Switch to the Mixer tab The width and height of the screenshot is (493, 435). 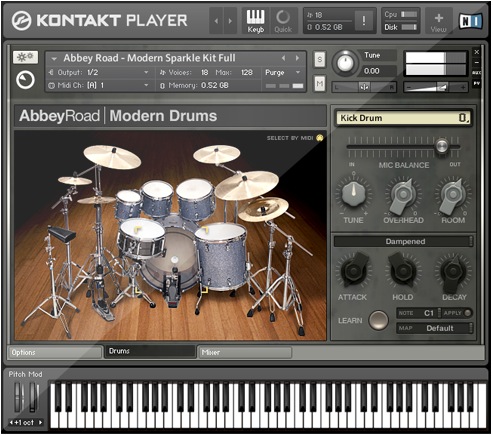click(x=245, y=352)
